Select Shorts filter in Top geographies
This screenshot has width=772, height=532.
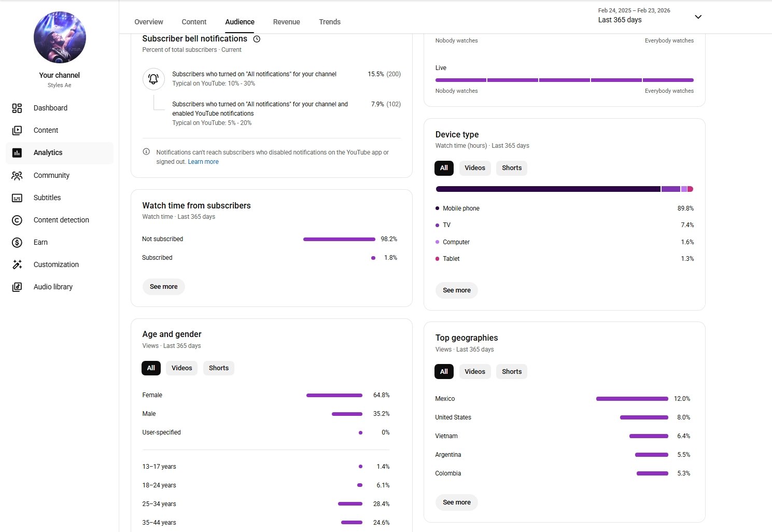point(511,372)
